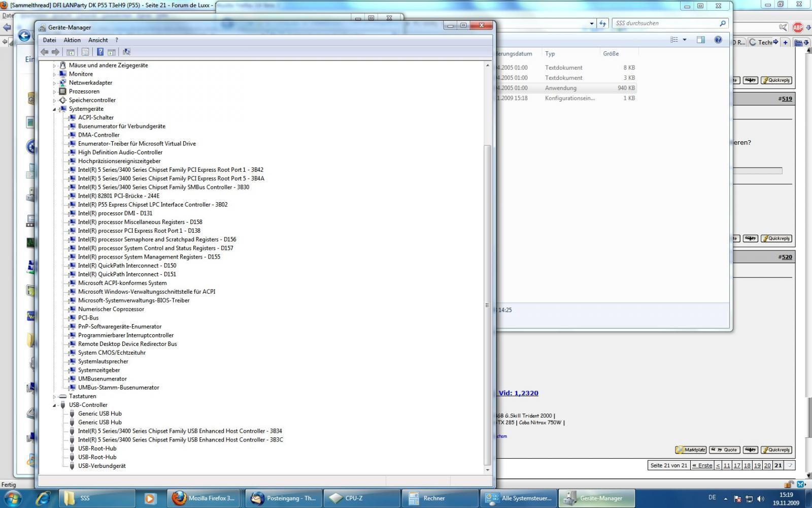Expand the Tastaturen category
812x508 pixels.
pos(54,396)
